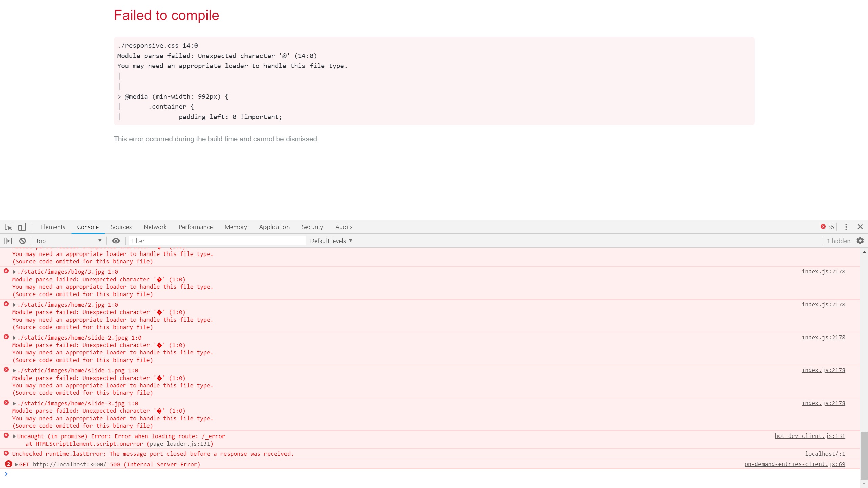
Task: Show the console sidebar
Action: (x=8, y=241)
